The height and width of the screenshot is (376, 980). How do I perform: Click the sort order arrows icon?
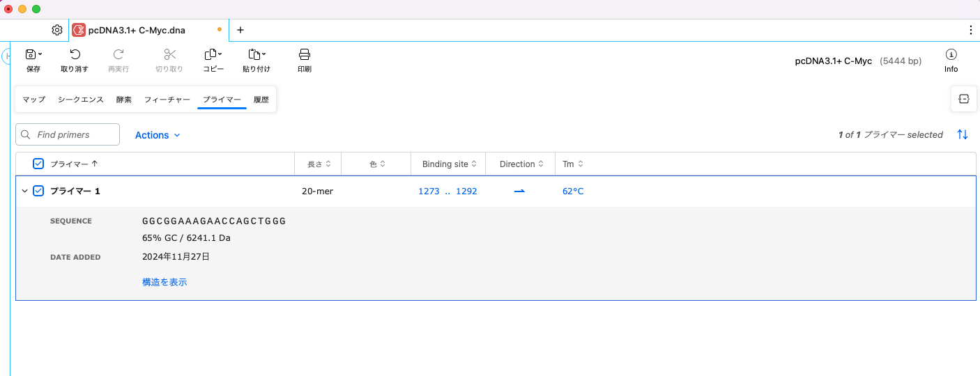pos(962,134)
